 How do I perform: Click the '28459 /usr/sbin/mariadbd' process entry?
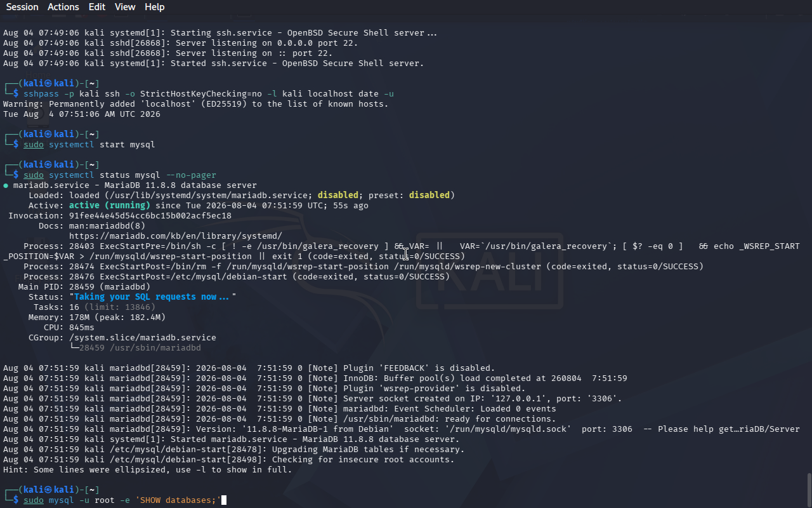coord(140,347)
